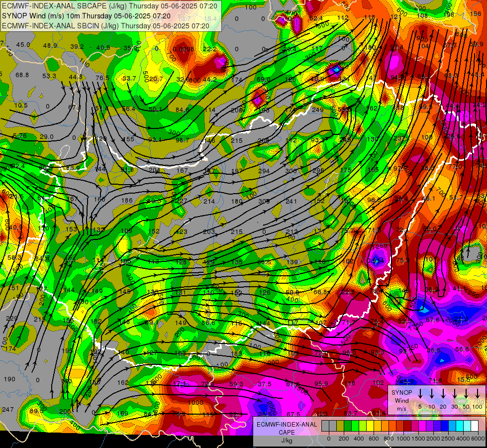Click the SBCAPE title line at top
The width and height of the screenshot is (487, 448).
tap(109, 6)
